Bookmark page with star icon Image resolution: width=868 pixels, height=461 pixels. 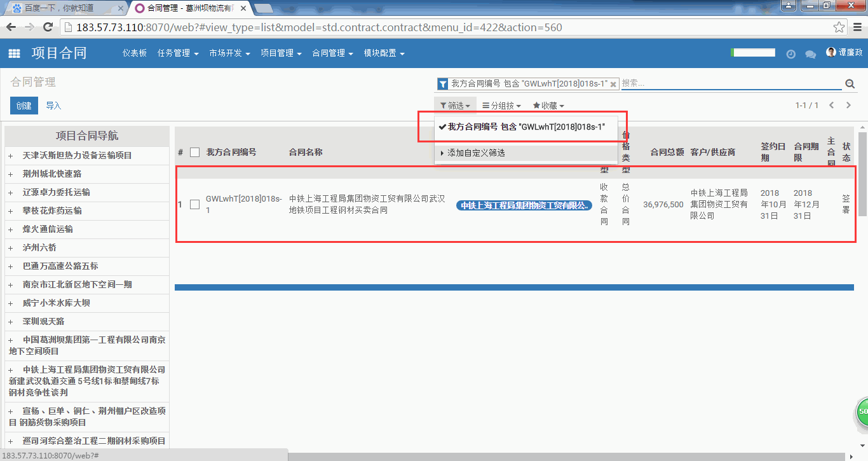point(839,27)
